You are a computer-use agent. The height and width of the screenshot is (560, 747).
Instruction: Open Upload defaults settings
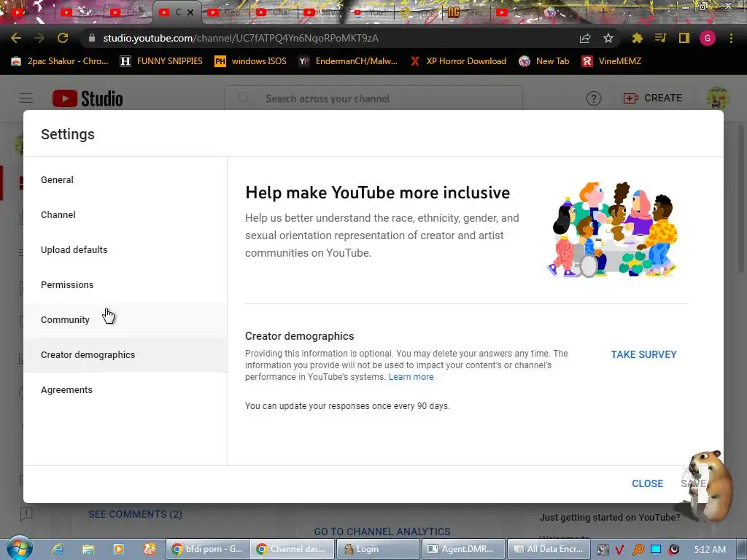tap(125, 250)
